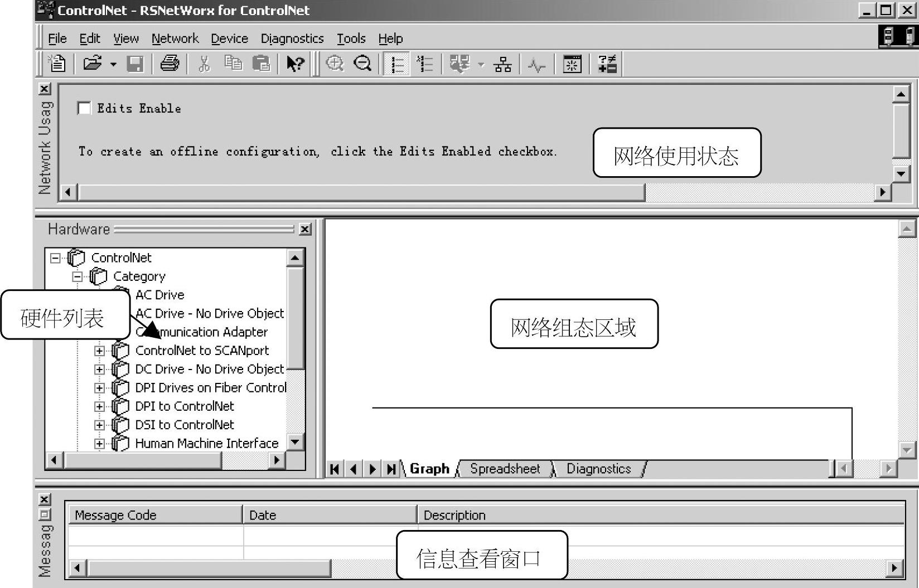Click the pulse waveform toolbar icon
The image size is (919, 588).
[536, 65]
